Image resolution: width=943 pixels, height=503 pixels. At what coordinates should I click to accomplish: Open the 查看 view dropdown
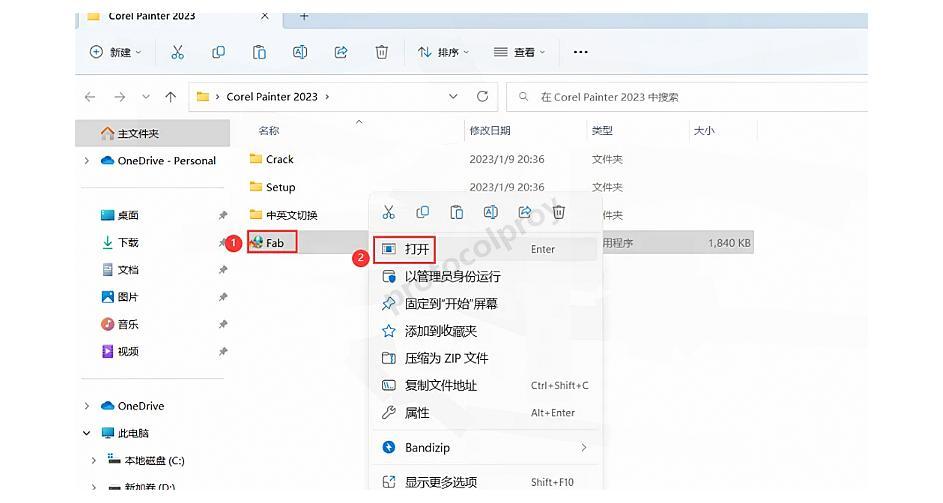point(520,52)
